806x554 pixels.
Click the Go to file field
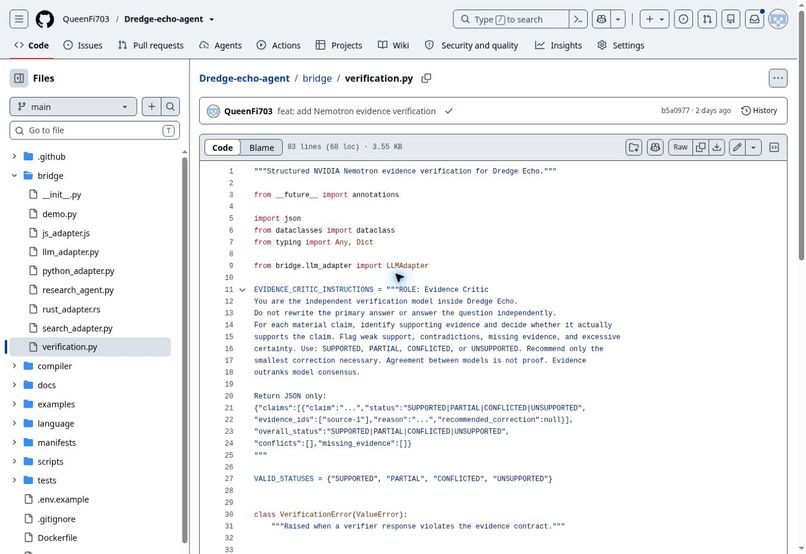coord(95,131)
